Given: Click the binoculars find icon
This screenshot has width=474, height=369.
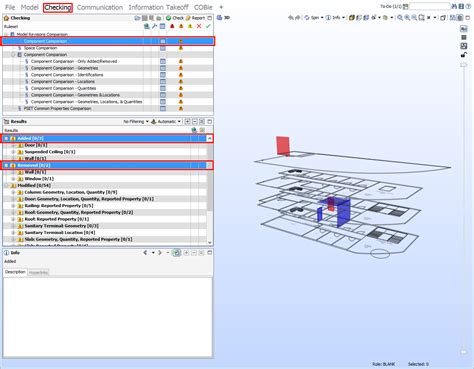Looking at the screenshot, I should click(454, 6).
